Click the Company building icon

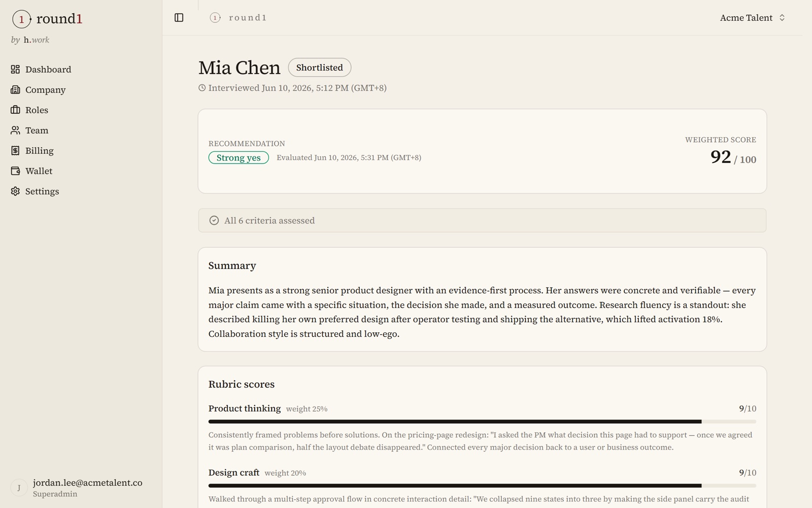15,89
